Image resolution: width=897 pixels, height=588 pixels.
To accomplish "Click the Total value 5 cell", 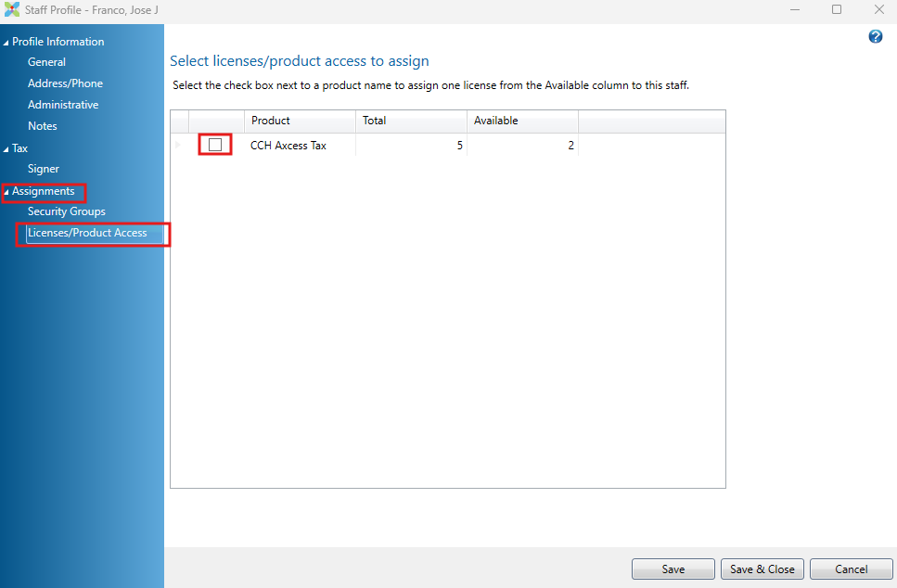I will [411, 146].
